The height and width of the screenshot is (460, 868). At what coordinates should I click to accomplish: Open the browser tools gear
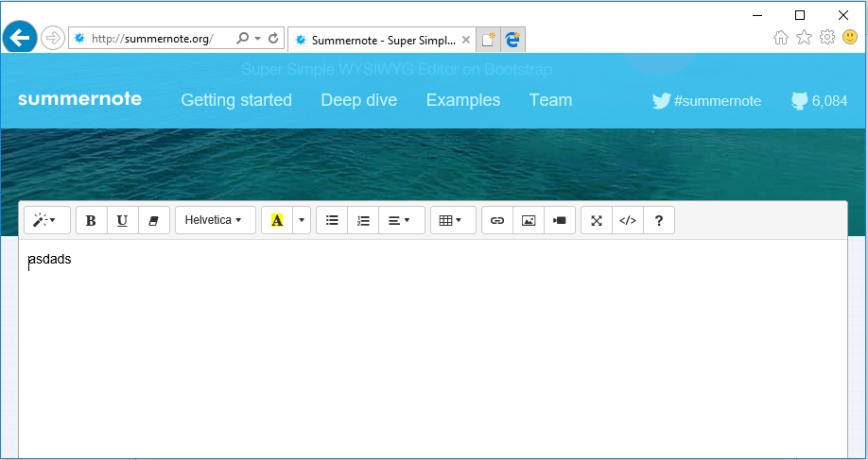(x=827, y=38)
